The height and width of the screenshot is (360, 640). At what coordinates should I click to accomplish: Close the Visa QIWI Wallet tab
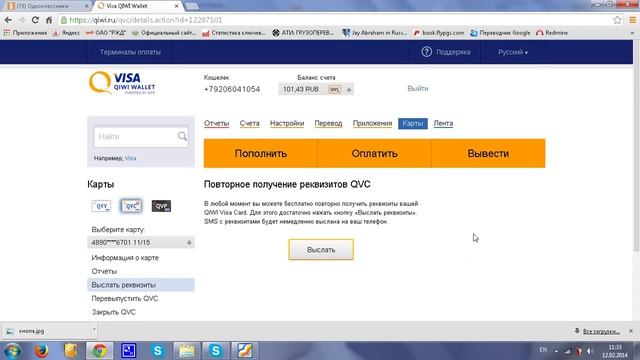click(177, 6)
